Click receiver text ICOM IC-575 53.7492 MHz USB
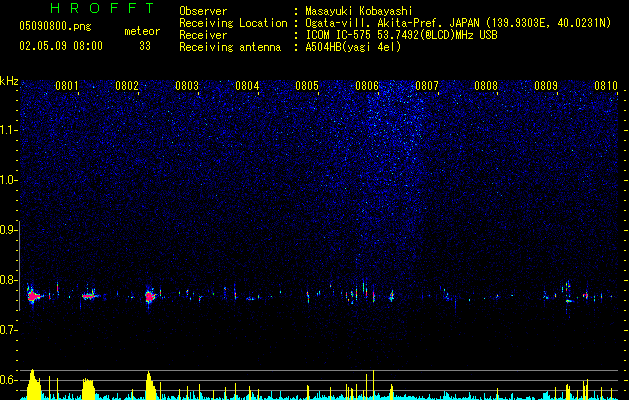The width and height of the screenshot is (629, 400). click(x=401, y=35)
